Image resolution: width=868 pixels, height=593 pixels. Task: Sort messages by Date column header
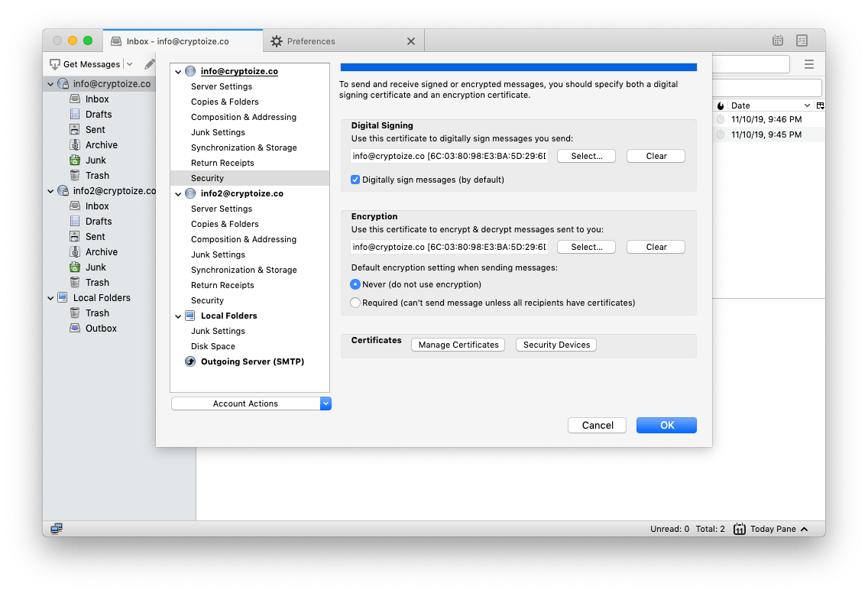coord(770,105)
